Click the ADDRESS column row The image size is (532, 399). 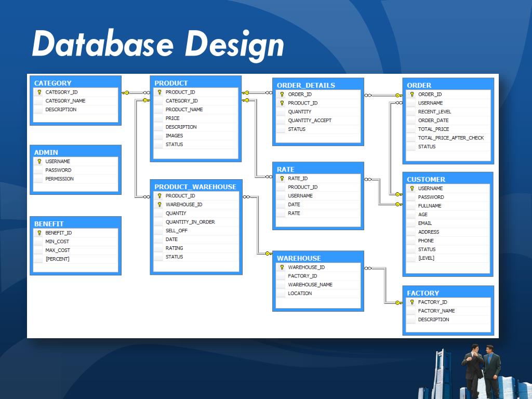pos(448,232)
